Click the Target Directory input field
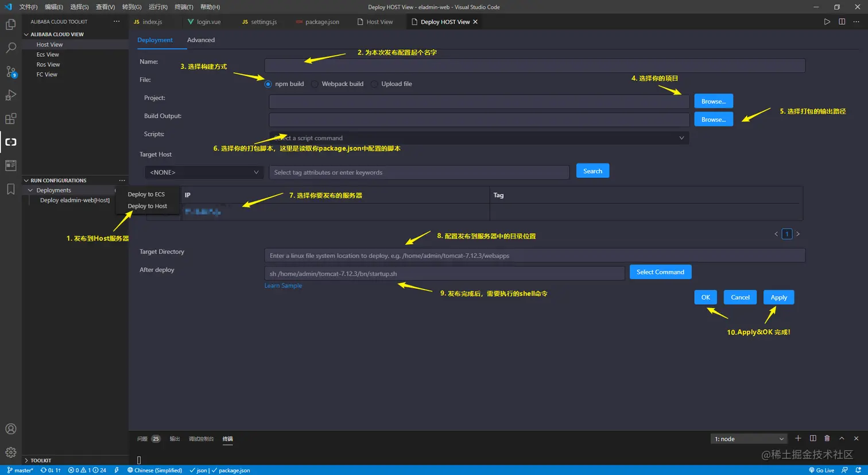This screenshot has width=868, height=475. [534, 256]
